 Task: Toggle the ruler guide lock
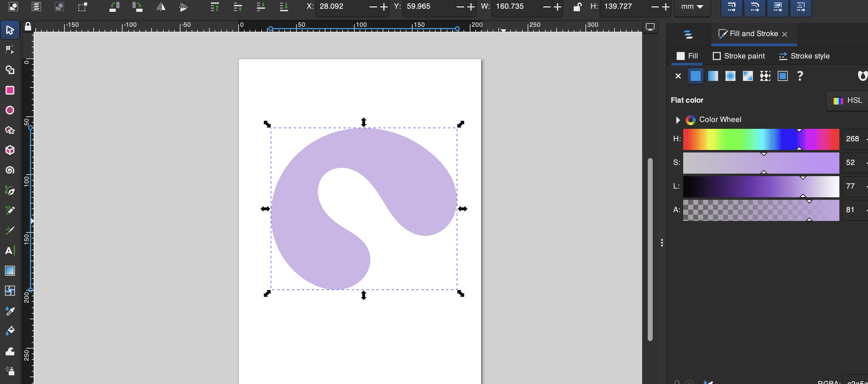click(28, 26)
